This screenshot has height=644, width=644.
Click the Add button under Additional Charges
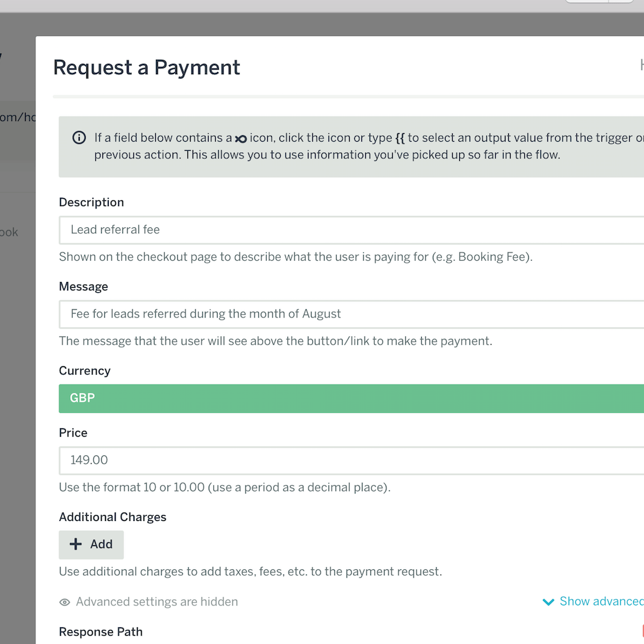click(91, 544)
